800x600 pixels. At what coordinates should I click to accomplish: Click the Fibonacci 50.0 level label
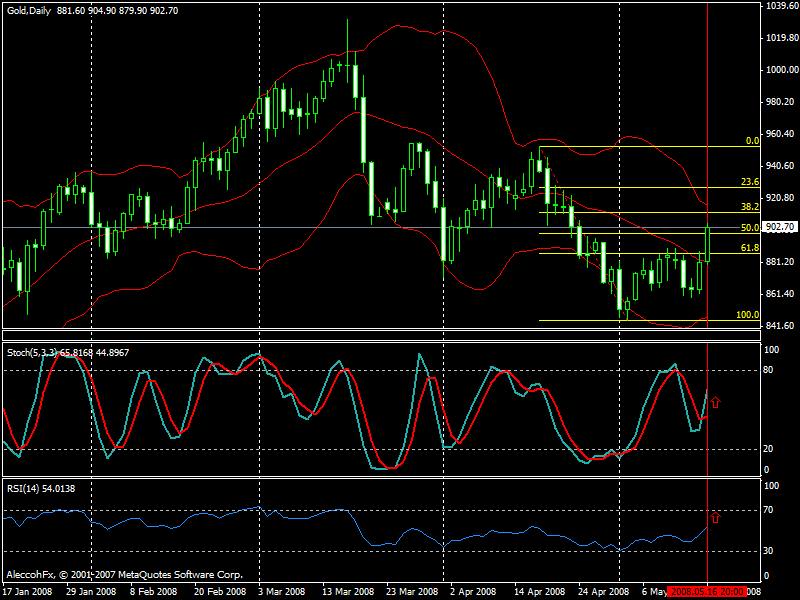click(750, 228)
